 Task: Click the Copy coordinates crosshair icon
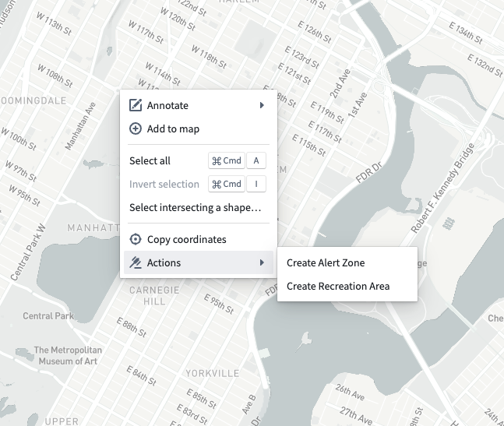[x=136, y=239]
